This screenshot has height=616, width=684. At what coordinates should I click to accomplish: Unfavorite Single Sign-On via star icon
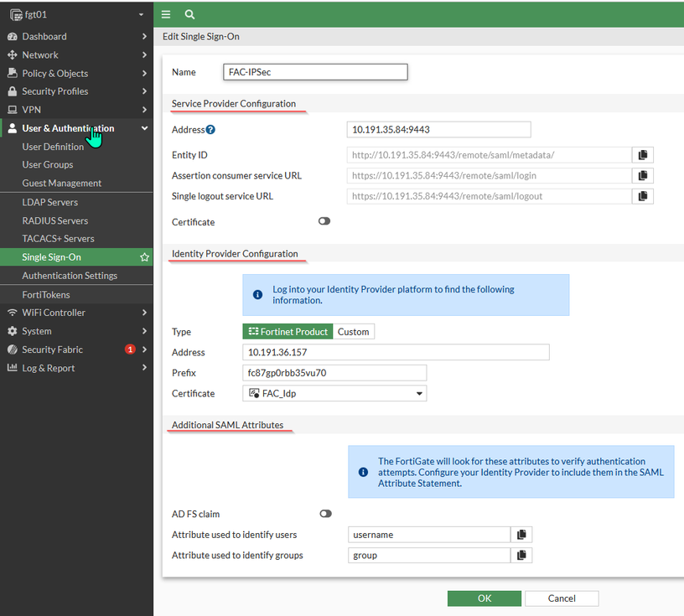144,256
